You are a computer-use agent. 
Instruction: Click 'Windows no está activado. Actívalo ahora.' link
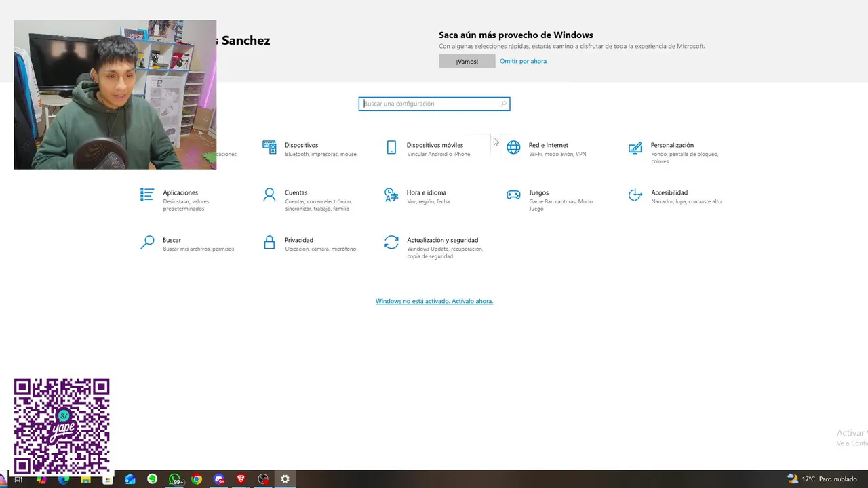[x=434, y=301]
